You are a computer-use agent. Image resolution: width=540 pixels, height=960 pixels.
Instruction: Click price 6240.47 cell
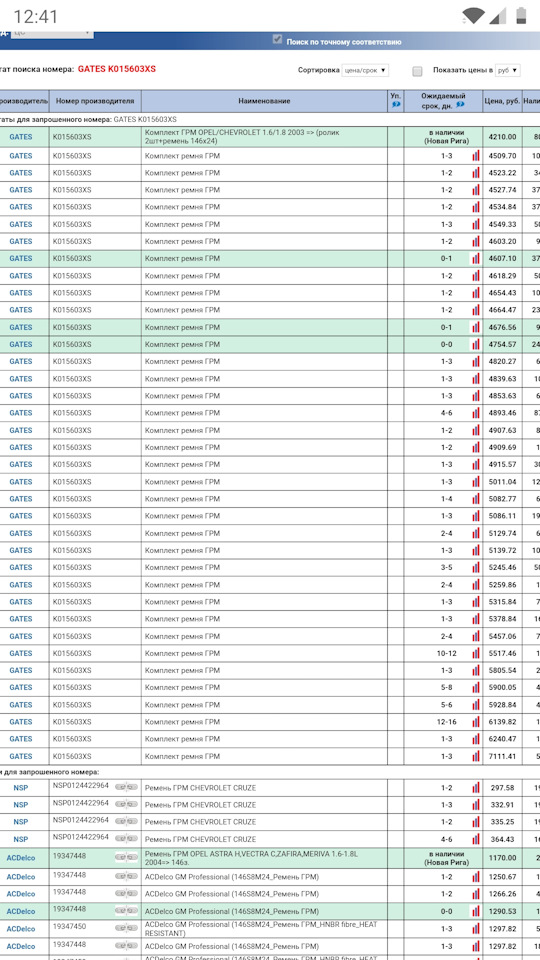[502, 738]
